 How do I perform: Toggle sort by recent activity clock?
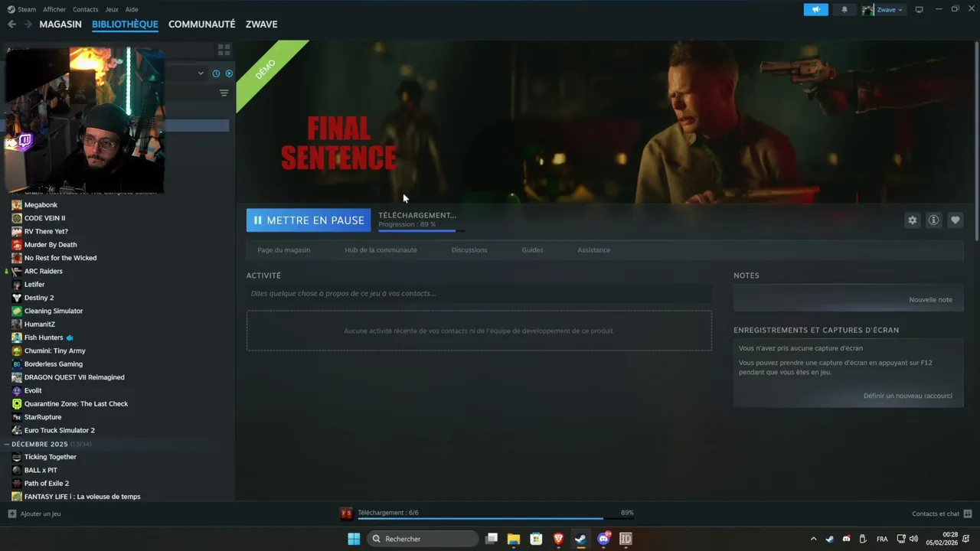[x=216, y=73]
